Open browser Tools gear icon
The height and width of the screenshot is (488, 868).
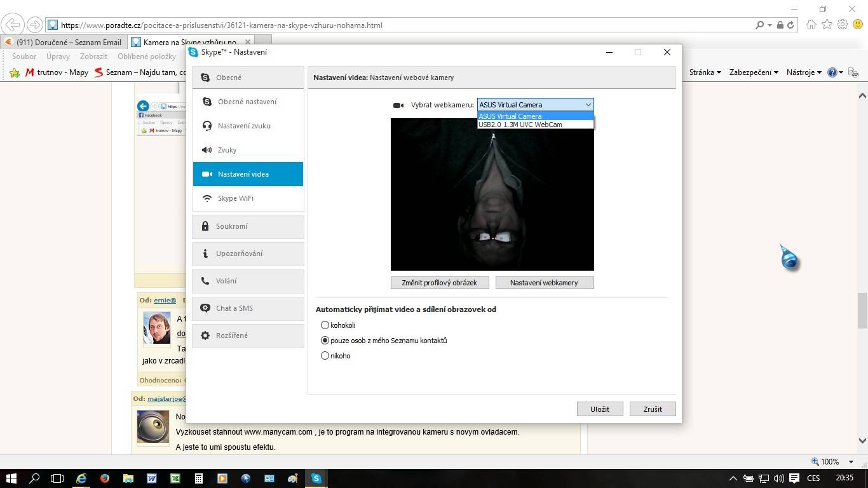click(x=843, y=25)
